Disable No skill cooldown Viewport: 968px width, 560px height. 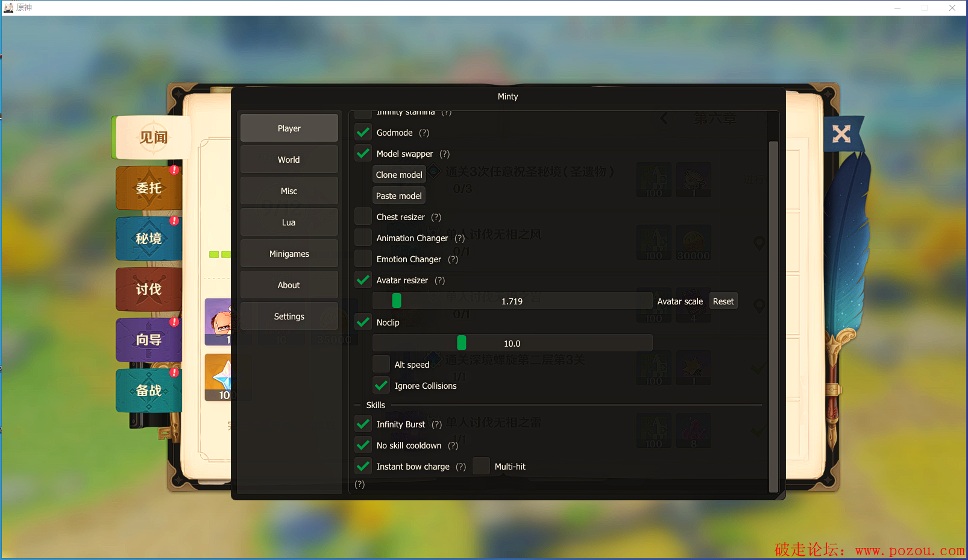click(363, 445)
